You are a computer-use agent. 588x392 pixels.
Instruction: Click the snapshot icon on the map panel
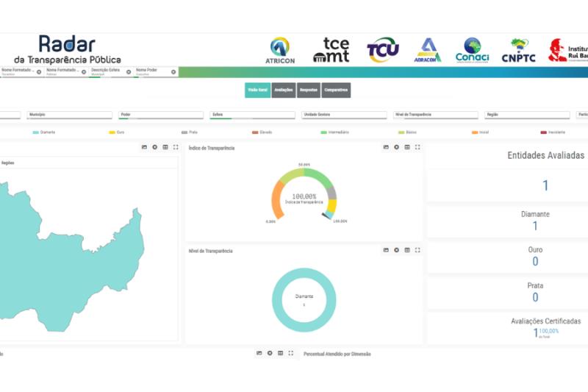[144, 147]
